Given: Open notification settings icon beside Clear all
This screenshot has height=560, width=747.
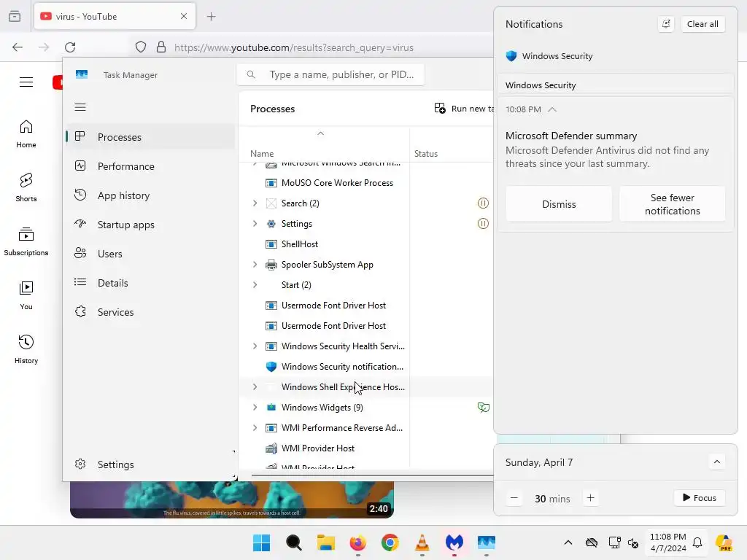Looking at the screenshot, I should click(x=666, y=24).
